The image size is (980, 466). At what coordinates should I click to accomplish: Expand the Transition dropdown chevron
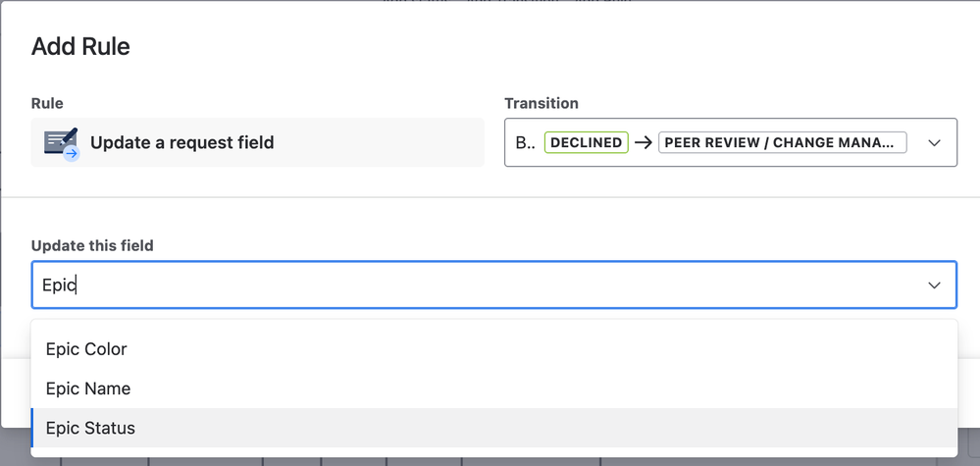point(934,142)
